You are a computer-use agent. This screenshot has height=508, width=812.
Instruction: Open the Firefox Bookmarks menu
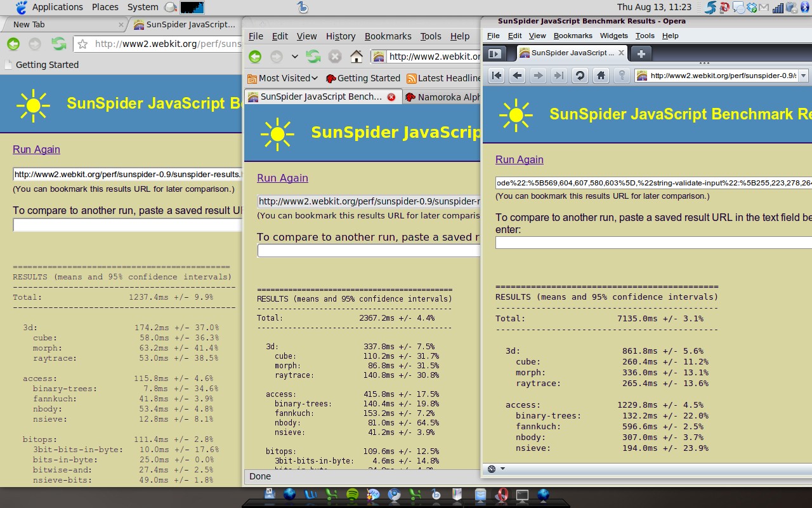(x=388, y=36)
